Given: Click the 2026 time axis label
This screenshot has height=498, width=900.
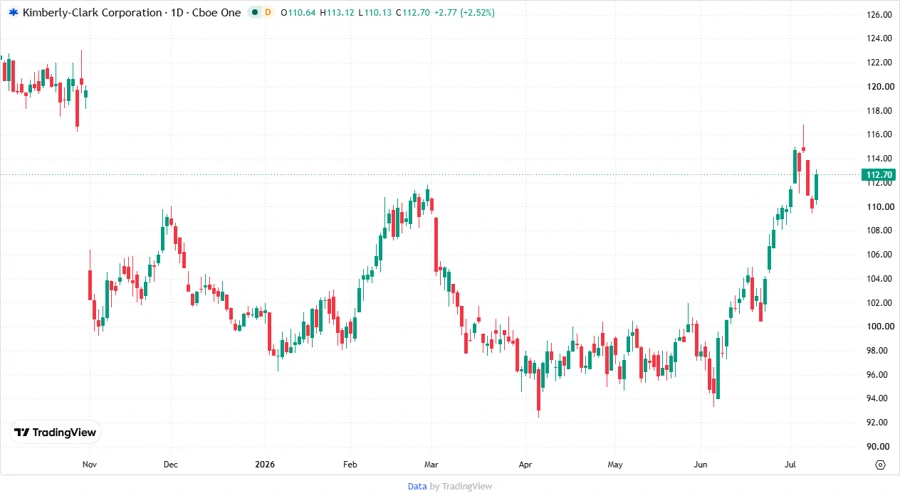Looking at the screenshot, I should coord(265,465).
